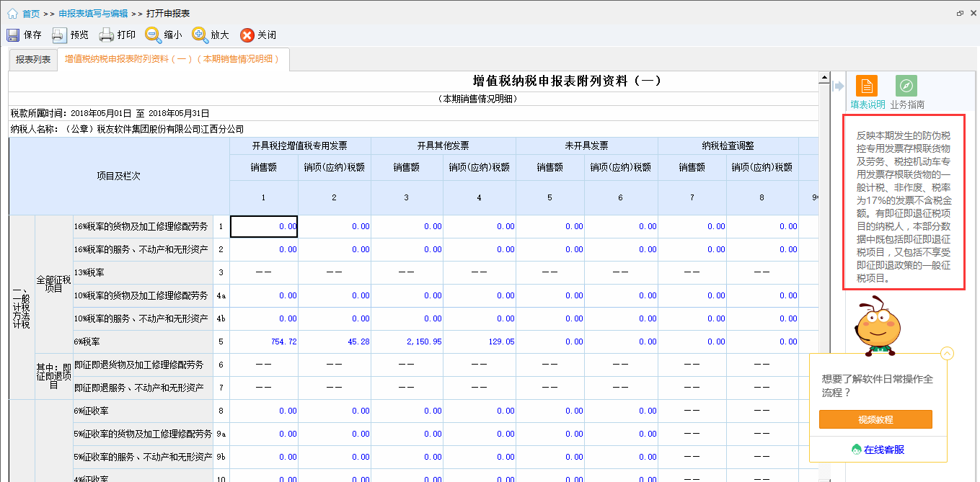Click row 1 column 1 sales amount cell
Screen dimensions: 980x482
(x=264, y=226)
